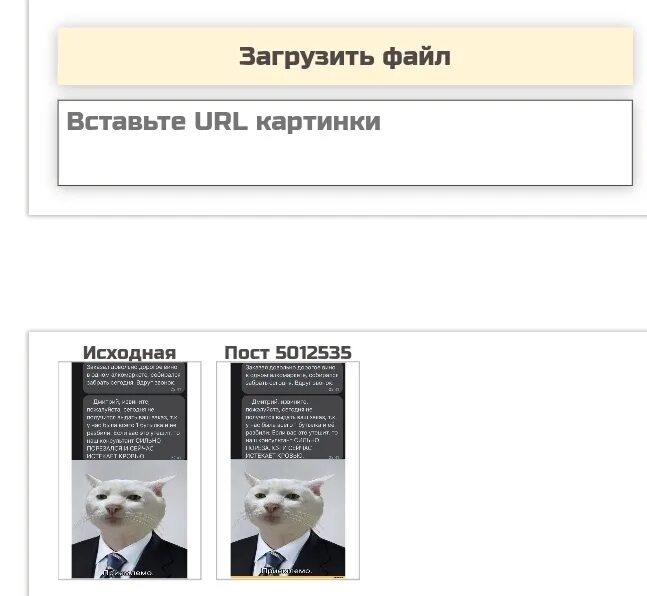Viewport: 647px width, 596px height.
Task: Open the Пост 5012535 image thumbnail
Action: coord(288,470)
